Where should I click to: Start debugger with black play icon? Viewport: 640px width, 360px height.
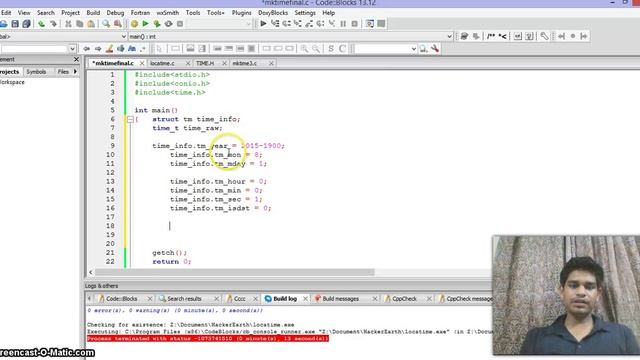[x=263, y=24]
